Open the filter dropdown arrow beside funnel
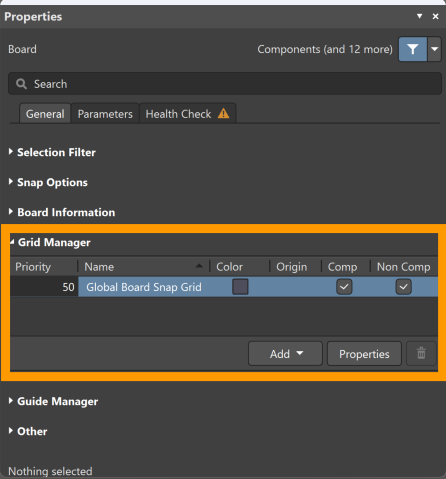This screenshot has height=479, width=446. tap(434, 49)
